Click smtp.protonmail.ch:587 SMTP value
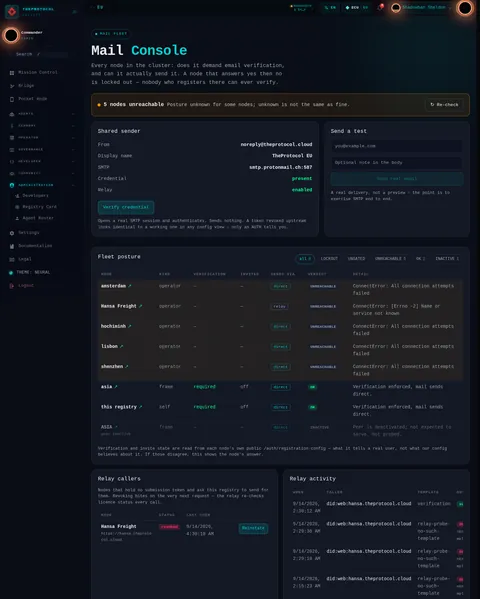Viewport: 480px width, 599px height. pyautogui.click(x=281, y=167)
